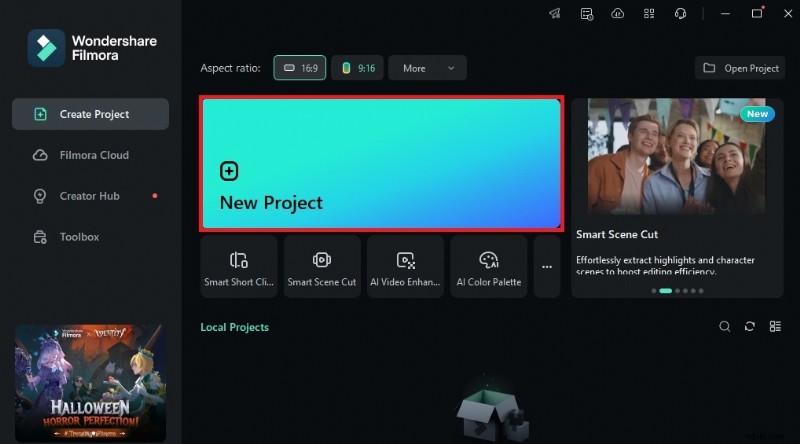Open the AI Color Palette tool
800x444 pixels.
coord(488,267)
